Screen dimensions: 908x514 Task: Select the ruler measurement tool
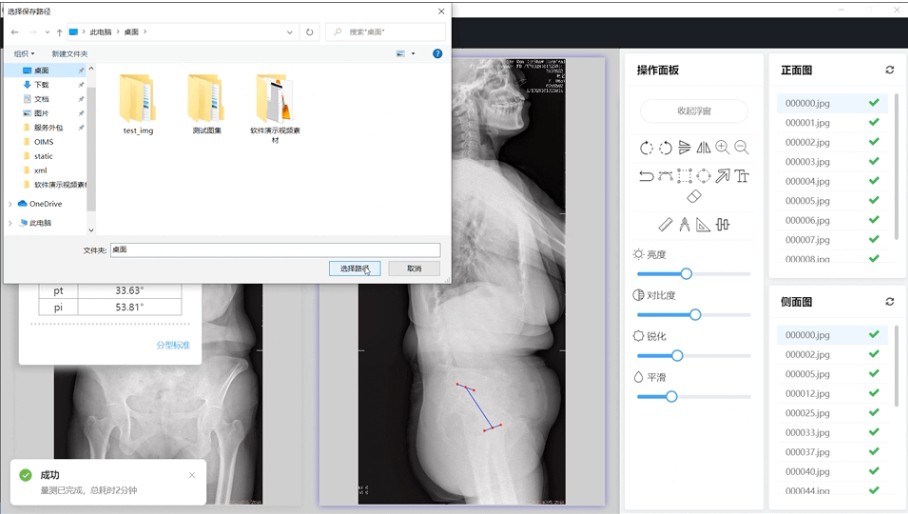click(x=665, y=224)
